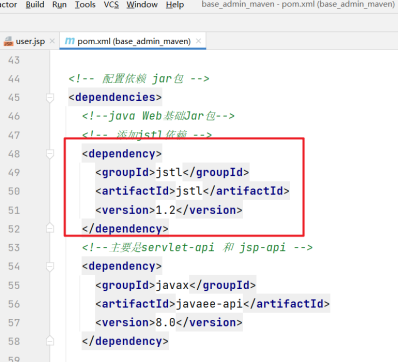Select the pom.xml (base_admin_maven) tab
The width and height of the screenshot is (399, 362).
[x=134, y=41]
